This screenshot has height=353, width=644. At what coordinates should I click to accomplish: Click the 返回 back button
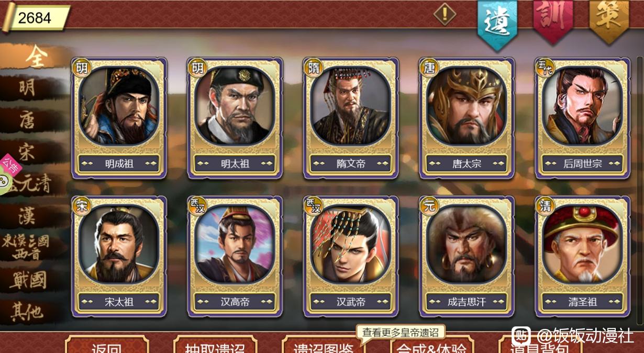click(x=107, y=345)
